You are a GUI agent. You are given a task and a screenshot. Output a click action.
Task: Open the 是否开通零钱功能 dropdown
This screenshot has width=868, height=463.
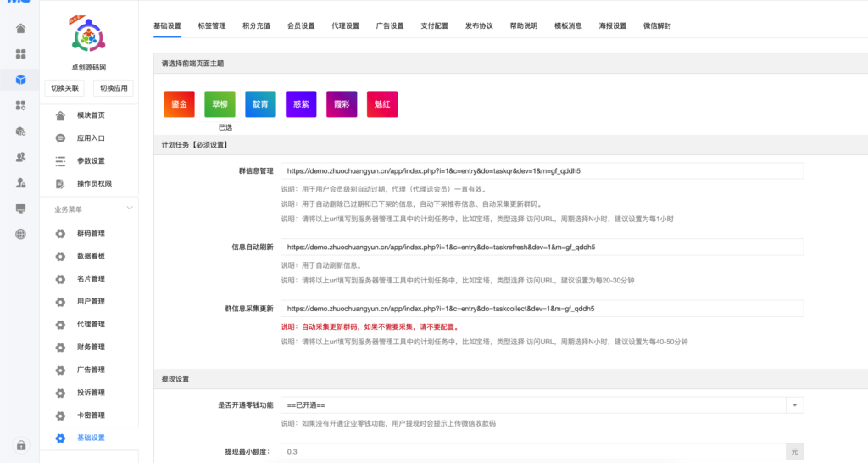[x=542, y=405]
